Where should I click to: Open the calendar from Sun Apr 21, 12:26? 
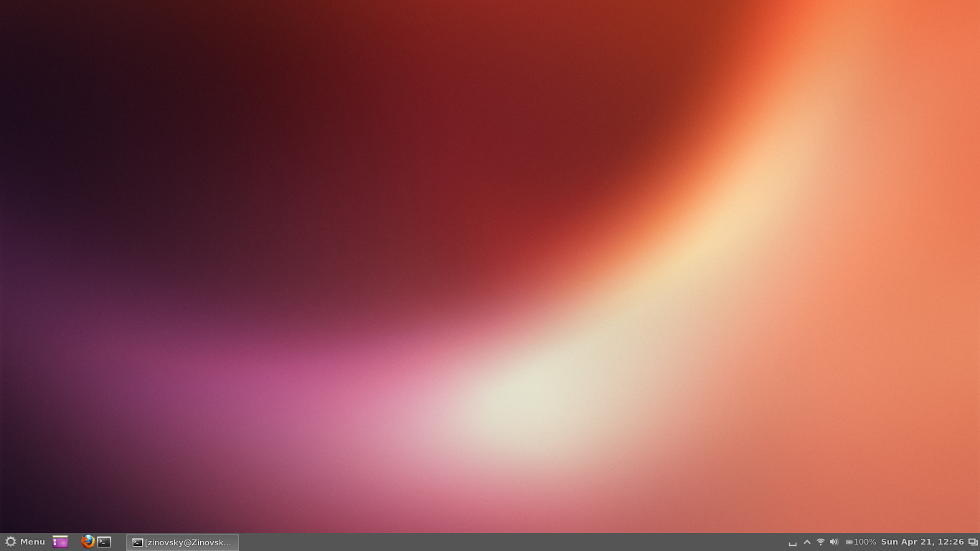[923, 542]
